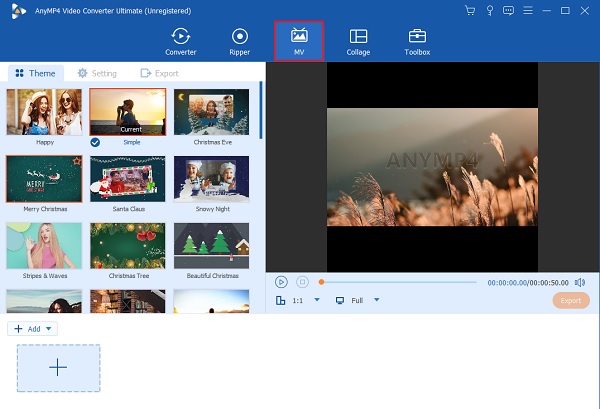
Task: Click the register key icon
Action: 489,11
